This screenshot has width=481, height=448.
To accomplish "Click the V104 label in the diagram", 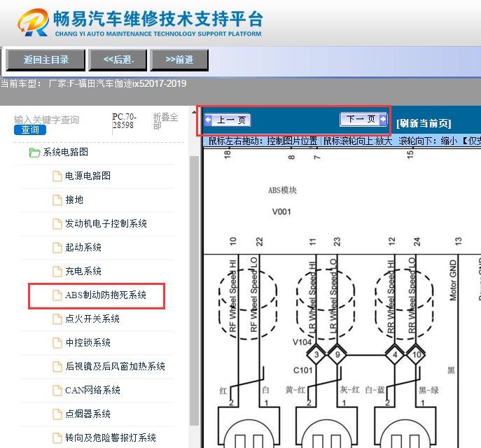I will 302,342.
